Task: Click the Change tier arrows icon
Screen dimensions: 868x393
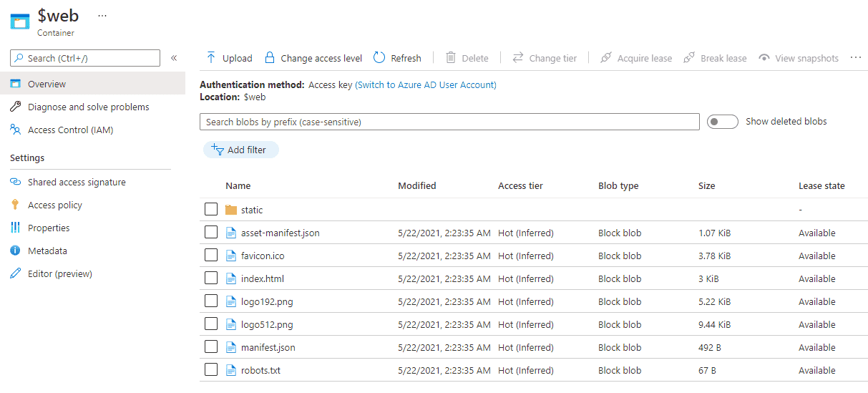Action: pyautogui.click(x=518, y=58)
